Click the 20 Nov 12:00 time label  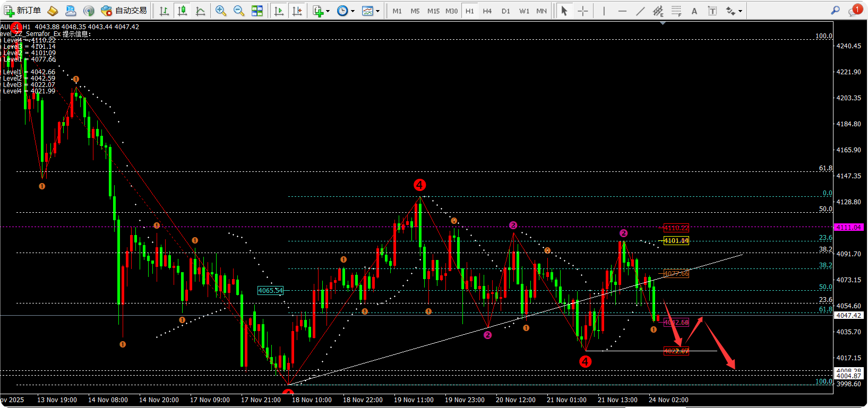click(x=515, y=400)
